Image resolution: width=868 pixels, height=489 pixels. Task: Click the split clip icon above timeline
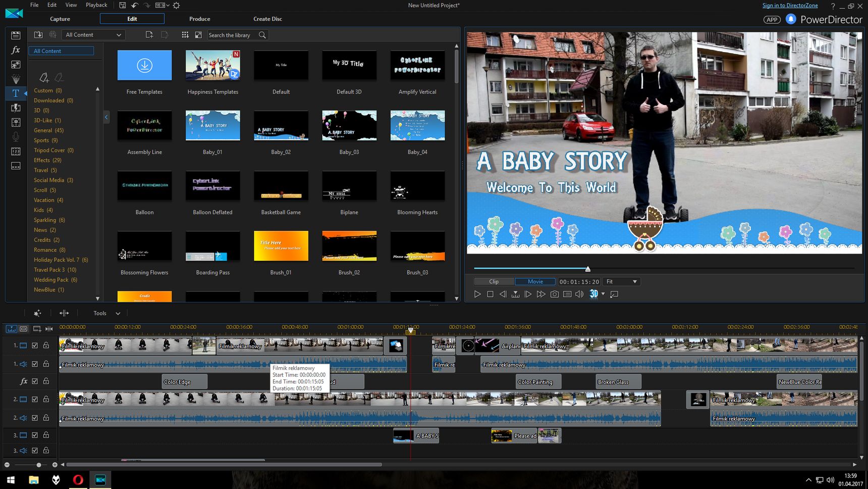click(x=64, y=313)
